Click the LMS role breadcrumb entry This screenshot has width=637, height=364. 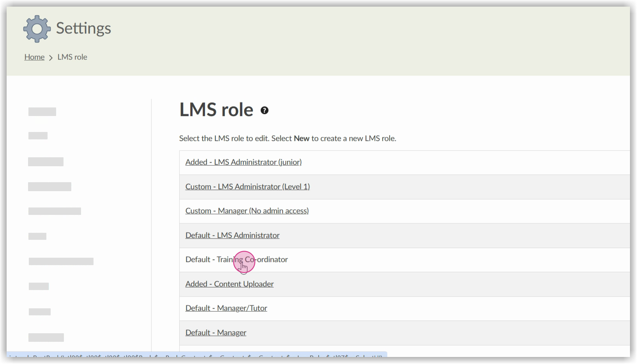click(72, 57)
